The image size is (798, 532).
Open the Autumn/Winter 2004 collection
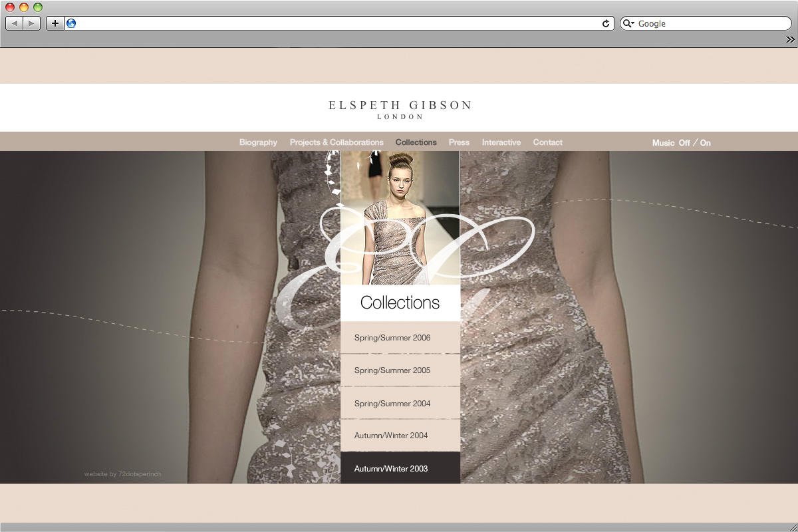click(400, 436)
